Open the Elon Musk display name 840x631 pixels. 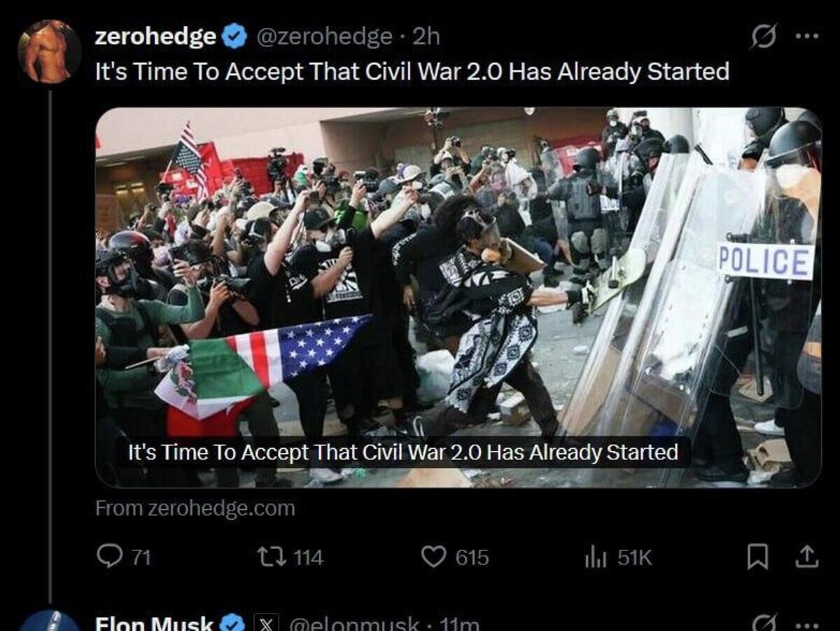[154, 623]
